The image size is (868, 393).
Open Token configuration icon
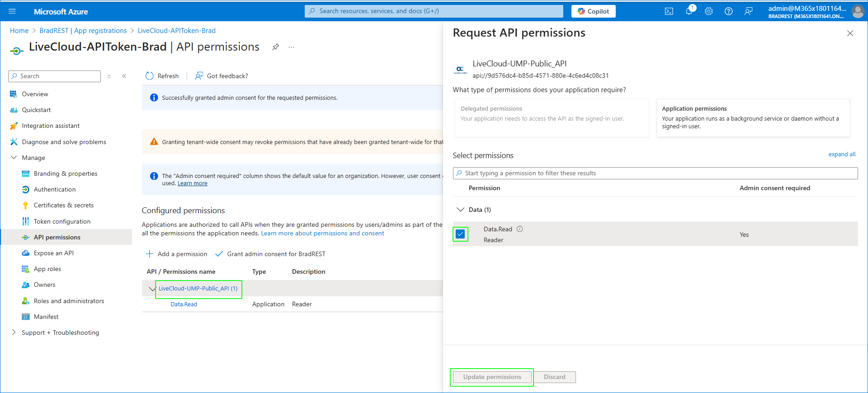[26, 221]
